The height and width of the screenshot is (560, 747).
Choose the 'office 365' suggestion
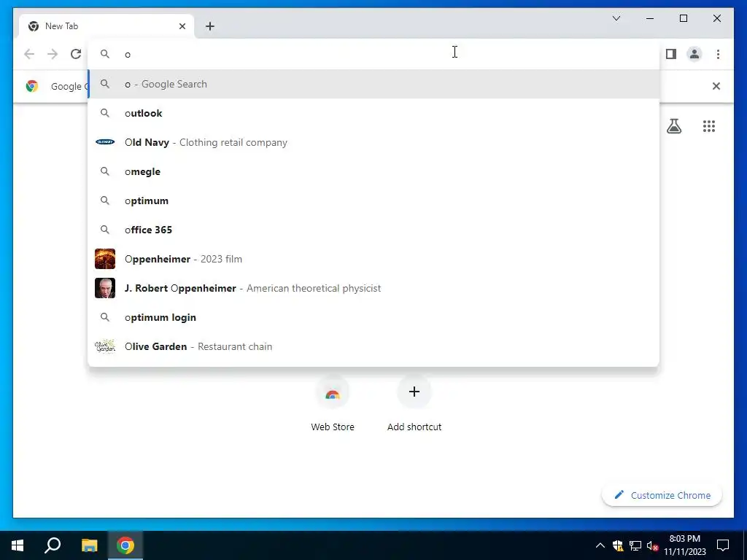click(374, 230)
